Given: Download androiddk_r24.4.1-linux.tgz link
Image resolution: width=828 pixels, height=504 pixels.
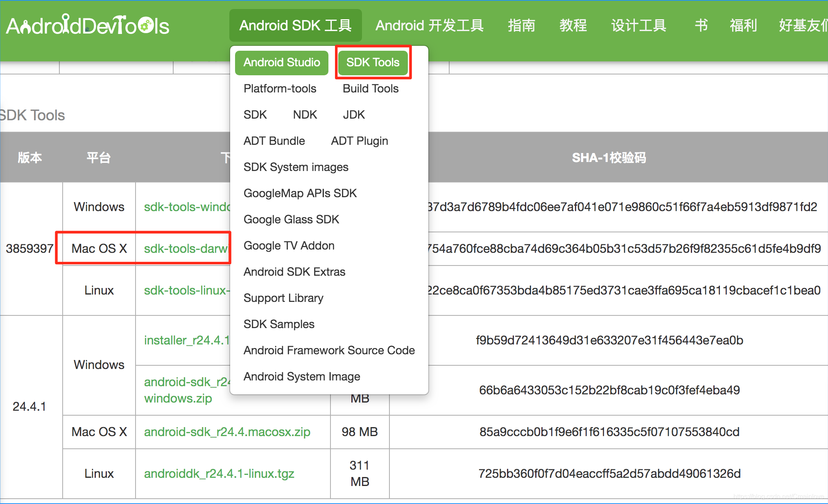Looking at the screenshot, I should pyautogui.click(x=219, y=474).
